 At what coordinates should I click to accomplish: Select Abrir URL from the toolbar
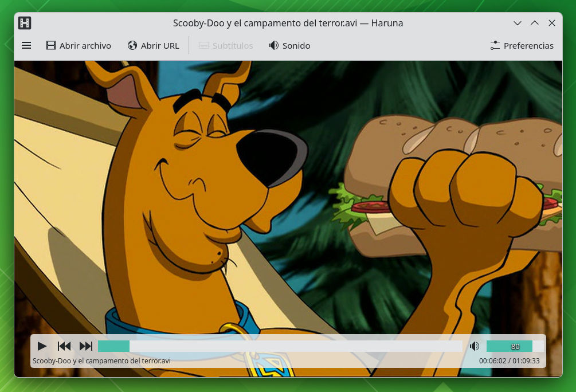coord(154,45)
